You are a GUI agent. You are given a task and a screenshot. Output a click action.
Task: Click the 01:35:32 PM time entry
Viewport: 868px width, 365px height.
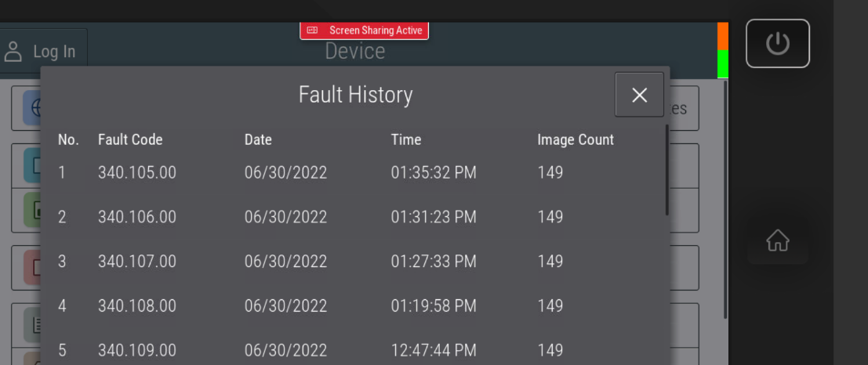pyautogui.click(x=434, y=172)
